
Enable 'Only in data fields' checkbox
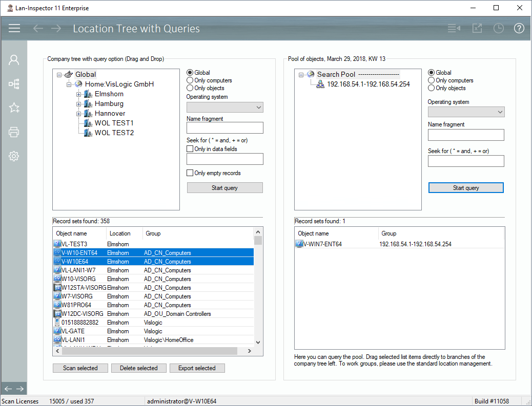coord(190,149)
